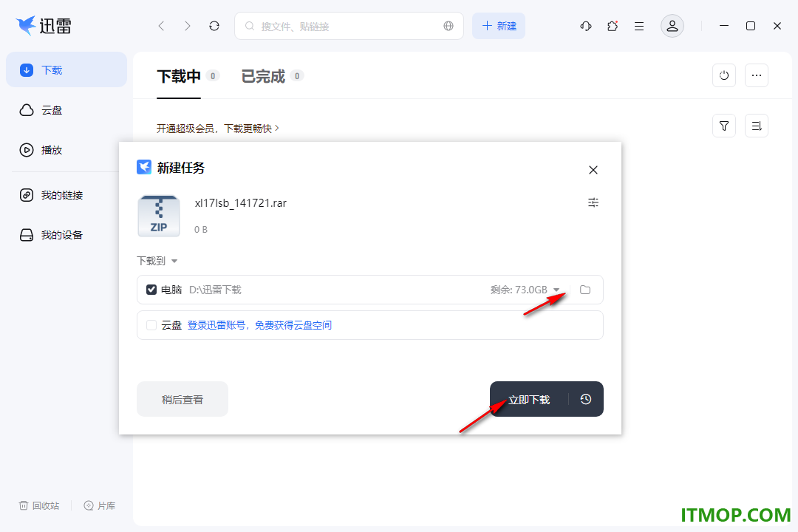The image size is (798, 532).
Task: Expand the 下载到 dropdown
Action: (157, 261)
